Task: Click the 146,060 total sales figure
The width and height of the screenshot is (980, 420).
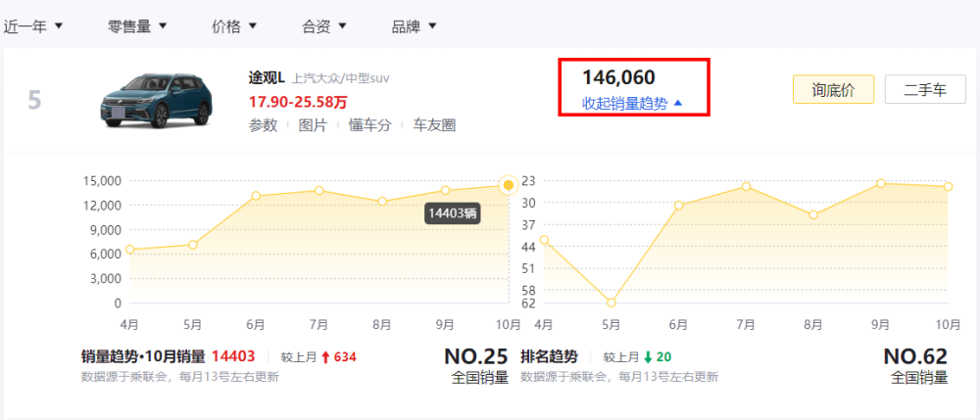Action: tap(618, 77)
